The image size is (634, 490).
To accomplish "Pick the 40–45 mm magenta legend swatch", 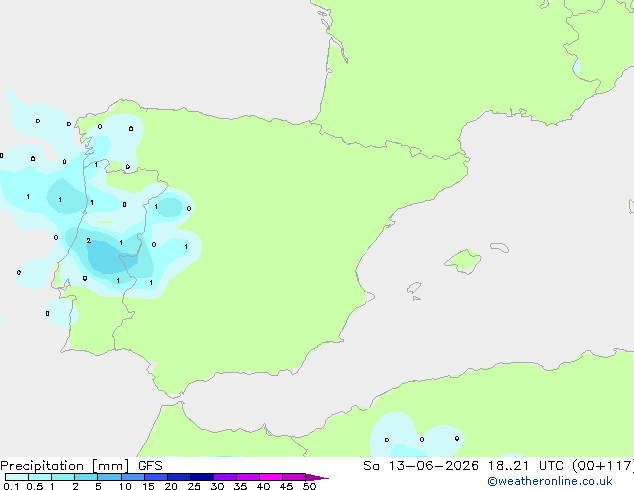I will click(x=271, y=477).
